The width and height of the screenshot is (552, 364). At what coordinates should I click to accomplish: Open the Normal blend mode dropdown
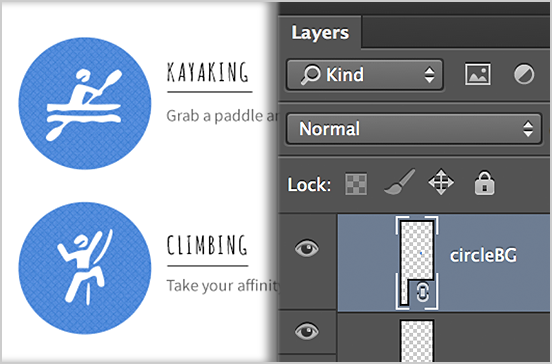click(x=414, y=129)
